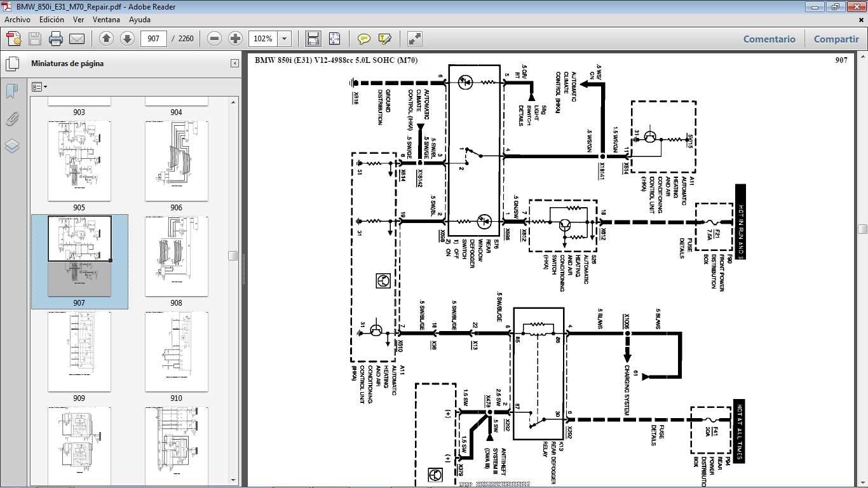Select the page 906 thumbnail
868x488 pixels.
176,161
